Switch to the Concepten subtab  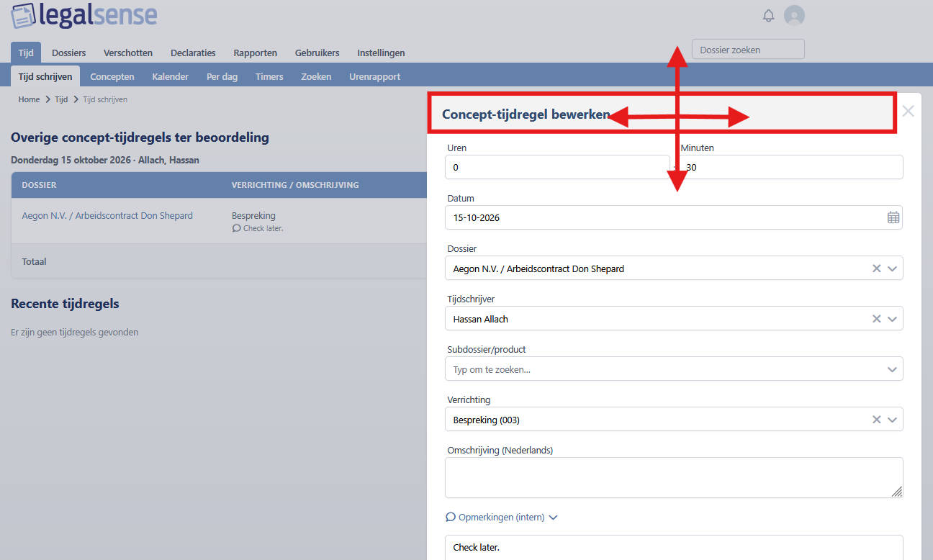[112, 76]
